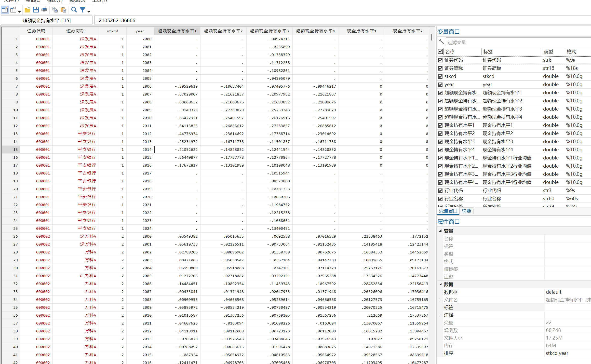Save dataset with floppy disk icon
Viewport: 591px width, 364px height.
pos(36,10)
